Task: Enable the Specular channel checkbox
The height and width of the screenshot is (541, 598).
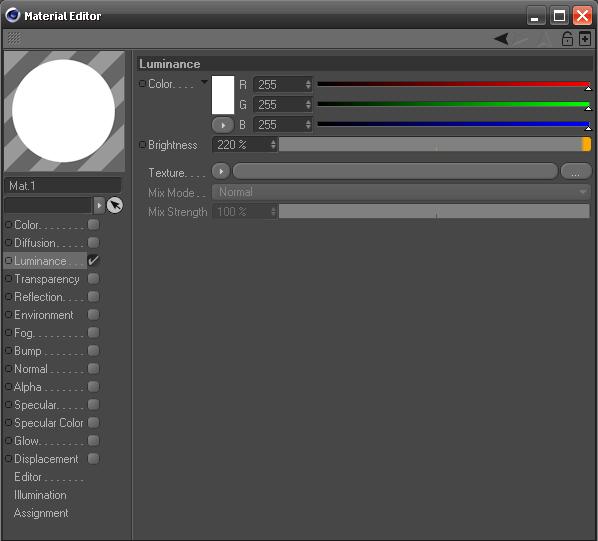Action: (x=93, y=405)
